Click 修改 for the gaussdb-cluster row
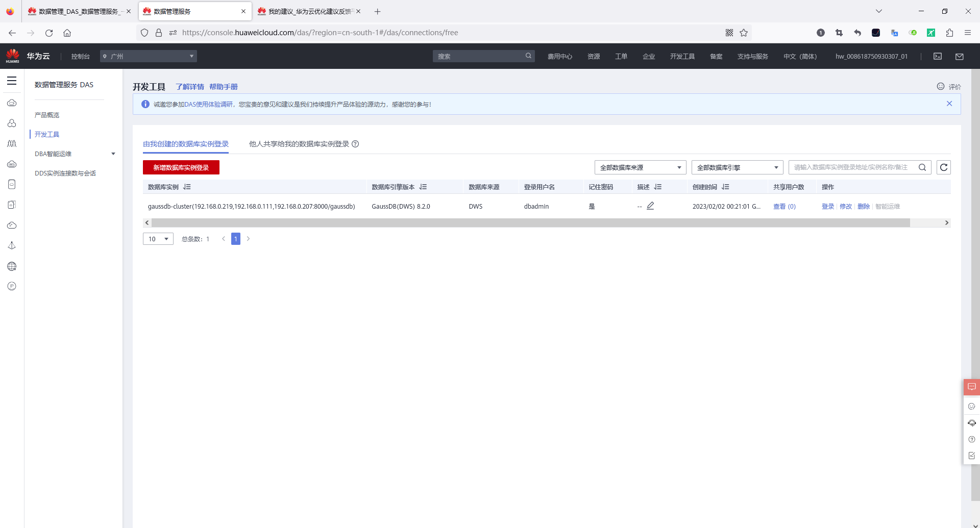 (x=846, y=206)
